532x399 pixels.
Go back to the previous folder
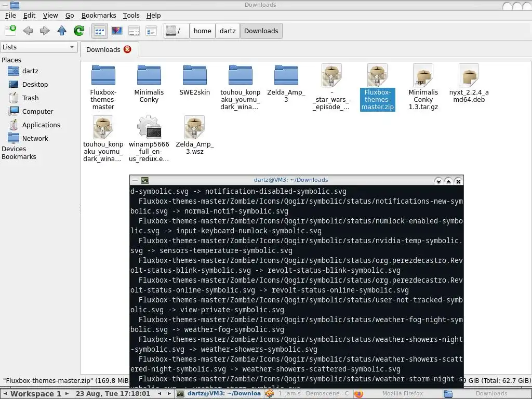point(28,31)
